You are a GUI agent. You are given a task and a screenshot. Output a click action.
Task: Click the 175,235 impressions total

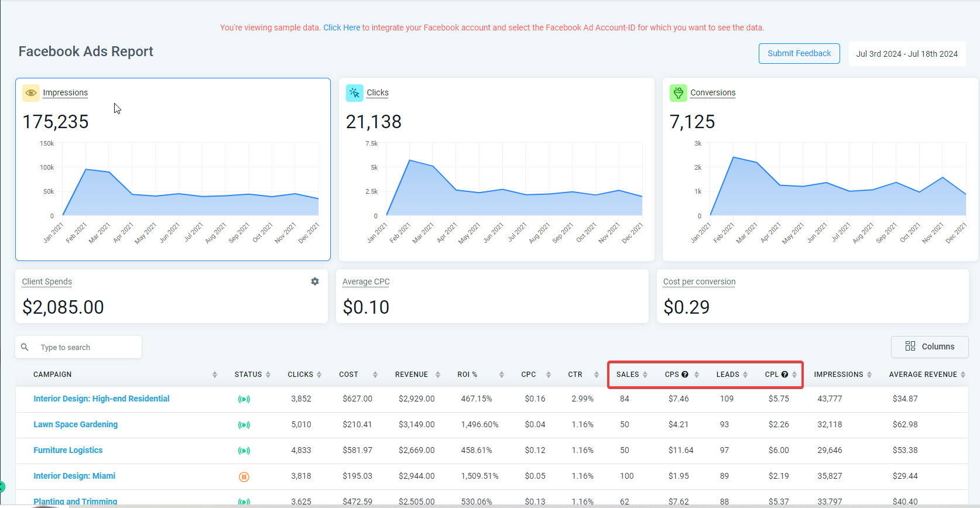pos(56,122)
